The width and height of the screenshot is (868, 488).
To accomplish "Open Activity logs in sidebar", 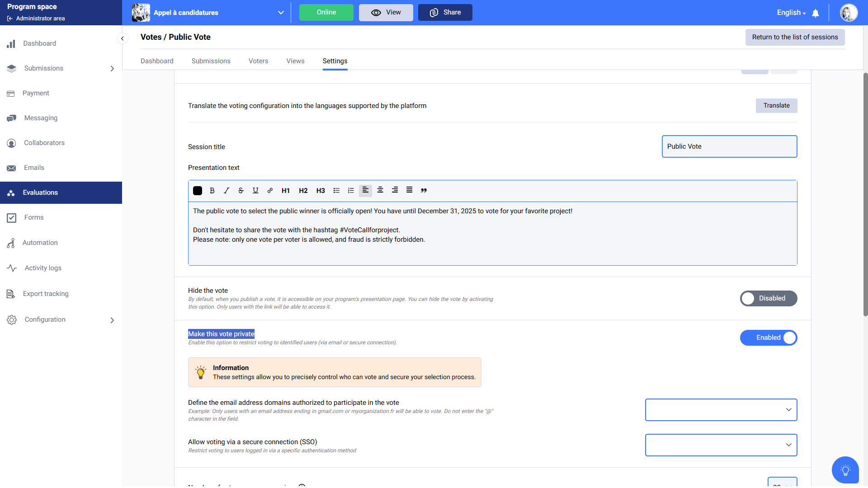I will [43, 268].
